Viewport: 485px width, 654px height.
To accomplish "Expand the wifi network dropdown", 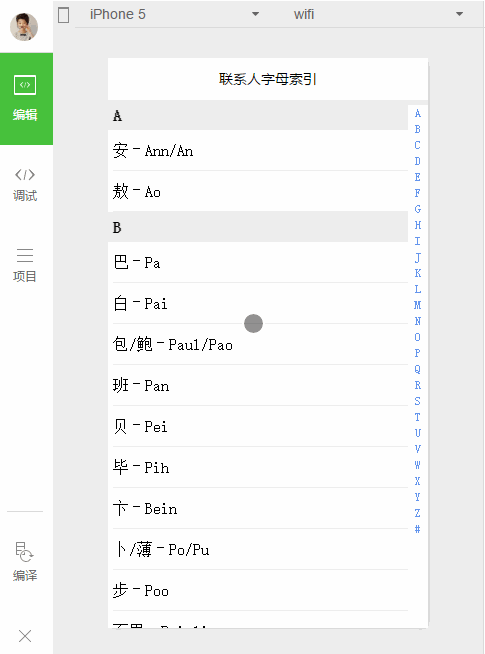I will [377, 14].
